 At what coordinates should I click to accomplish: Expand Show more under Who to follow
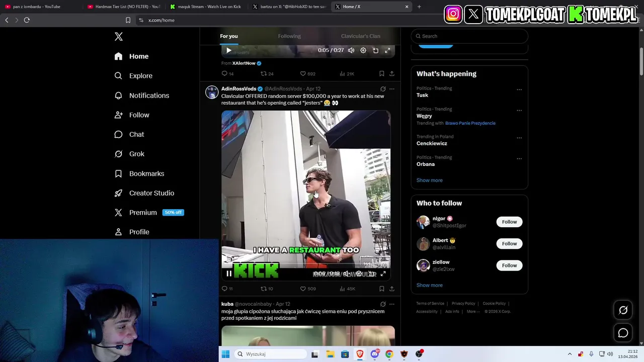[430, 285]
